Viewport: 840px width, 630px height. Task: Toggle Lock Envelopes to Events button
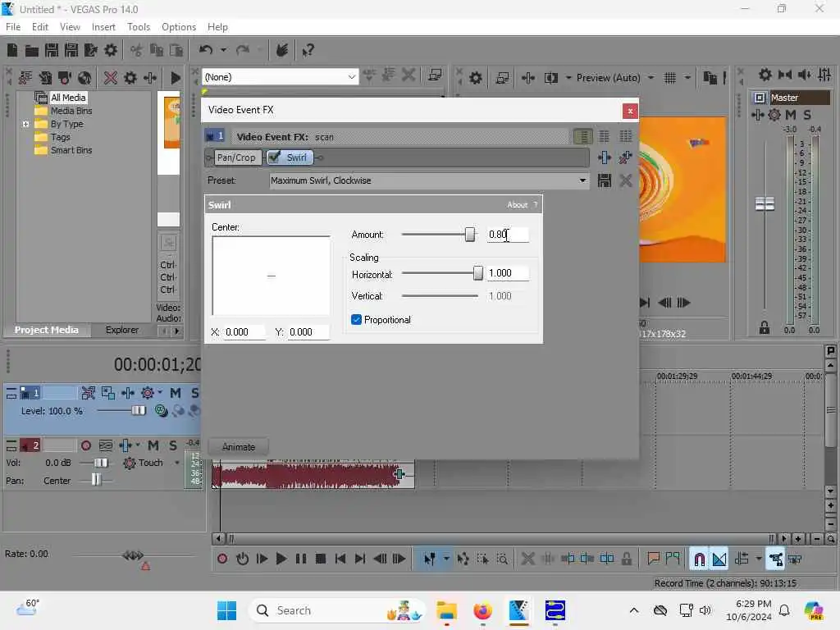(x=775, y=559)
